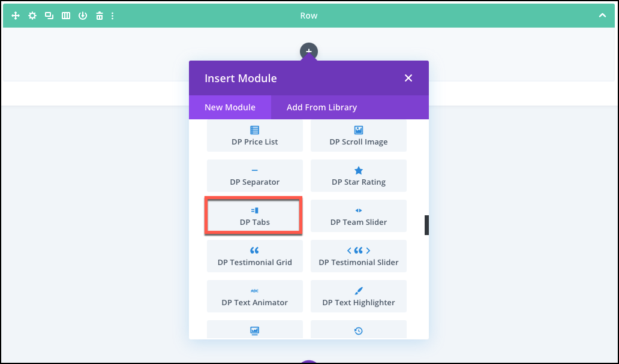Open Row settings gear icon
This screenshot has height=364, width=619.
(32, 16)
